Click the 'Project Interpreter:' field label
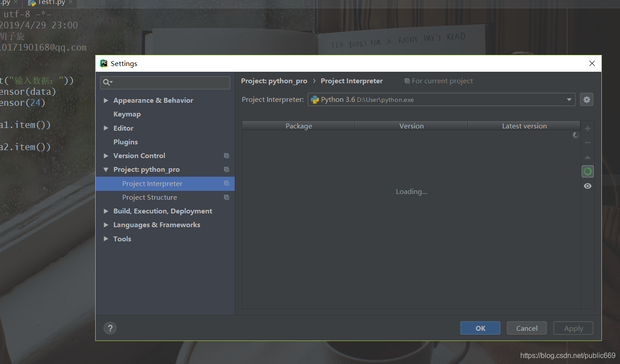620x364 pixels. (x=273, y=100)
